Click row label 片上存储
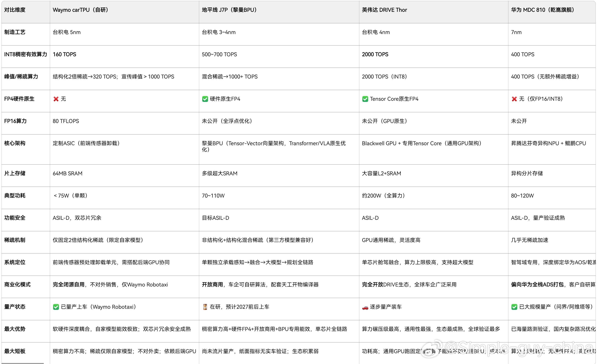The width and height of the screenshot is (598, 364). 15,173
